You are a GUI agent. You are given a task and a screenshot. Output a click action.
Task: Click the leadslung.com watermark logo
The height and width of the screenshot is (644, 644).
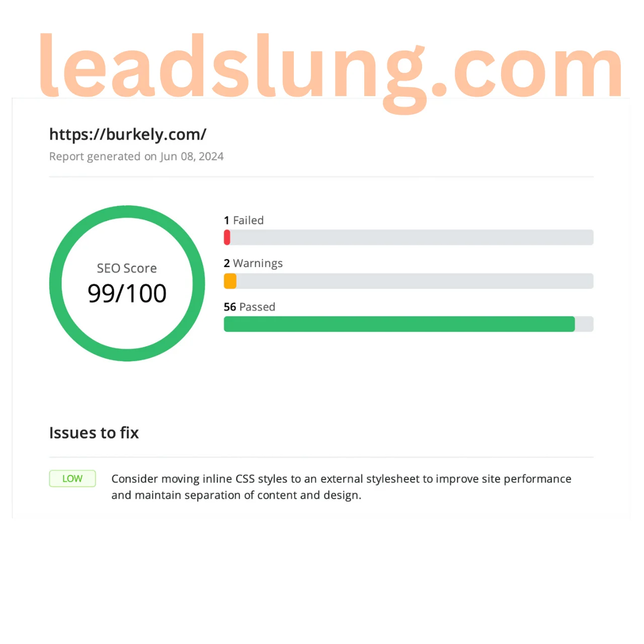330,68
